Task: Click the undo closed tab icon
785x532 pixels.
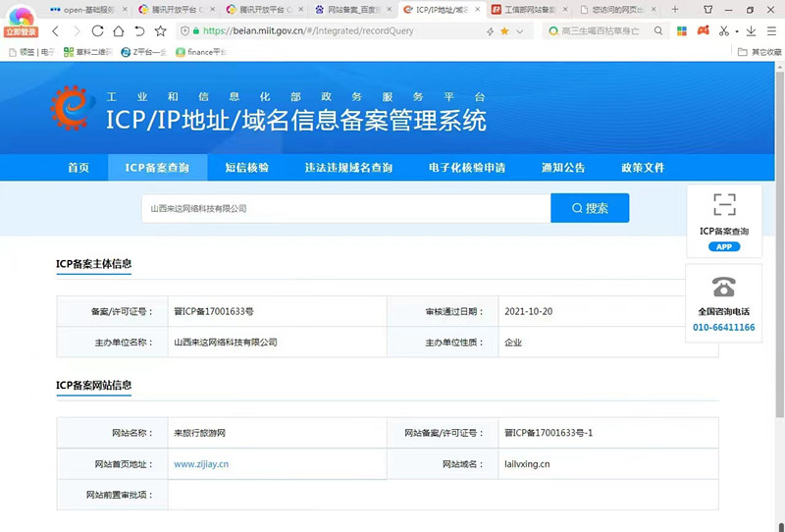Action: coord(139,31)
